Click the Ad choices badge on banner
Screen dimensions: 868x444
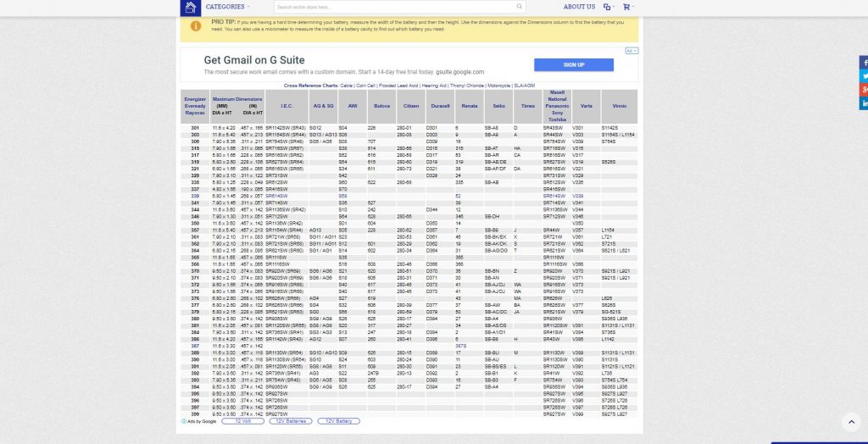click(631, 51)
